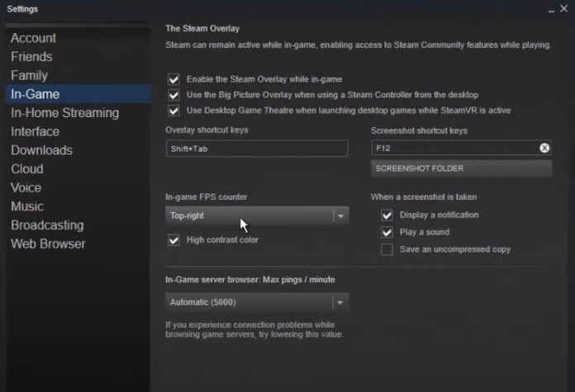Viewport: 575px width, 392px height.
Task: Click the In-Game server browser label
Action: click(250, 280)
